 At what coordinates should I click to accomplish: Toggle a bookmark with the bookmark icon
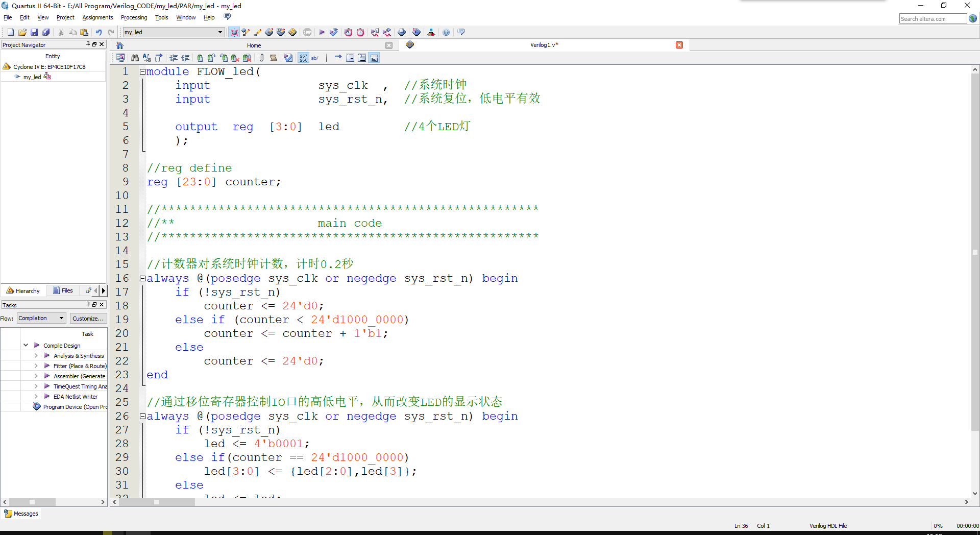(200, 58)
